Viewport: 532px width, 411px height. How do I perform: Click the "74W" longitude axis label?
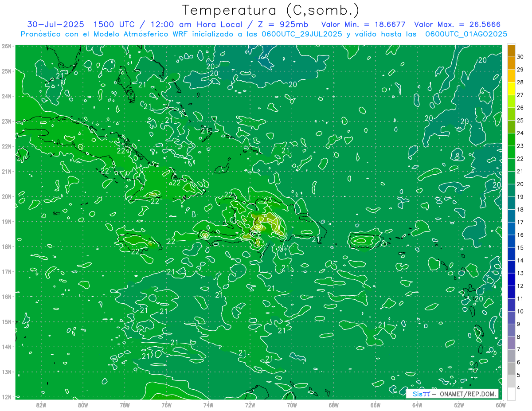pyautogui.click(x=208, y=405)
